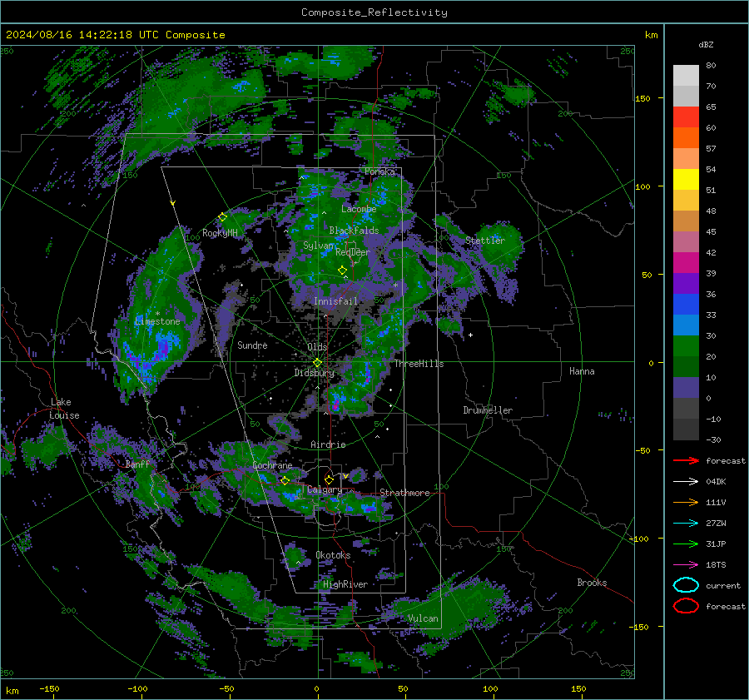This screenshot has width=749, height=700.
Task: Click the Stettler city label
Action: [485, 241]
